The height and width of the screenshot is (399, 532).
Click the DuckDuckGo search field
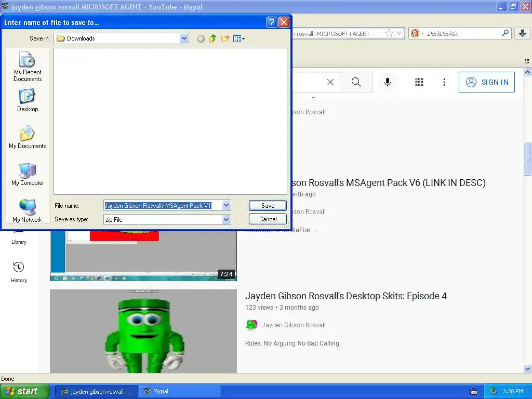[x=463, y=33]
